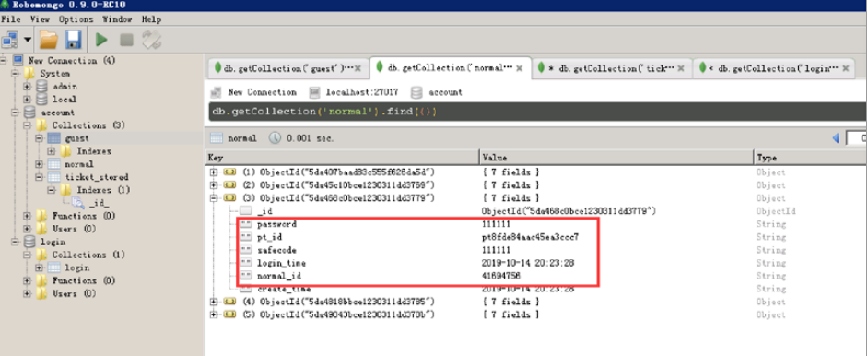Switch to the getCollection('tick...') tab
The image size is (868, 356).
click(612, 68)
